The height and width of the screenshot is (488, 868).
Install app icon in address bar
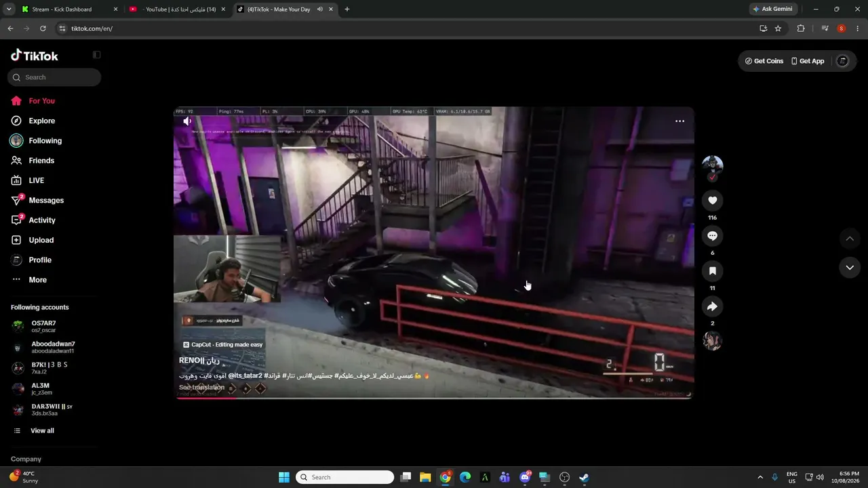[x=763, y=28]
